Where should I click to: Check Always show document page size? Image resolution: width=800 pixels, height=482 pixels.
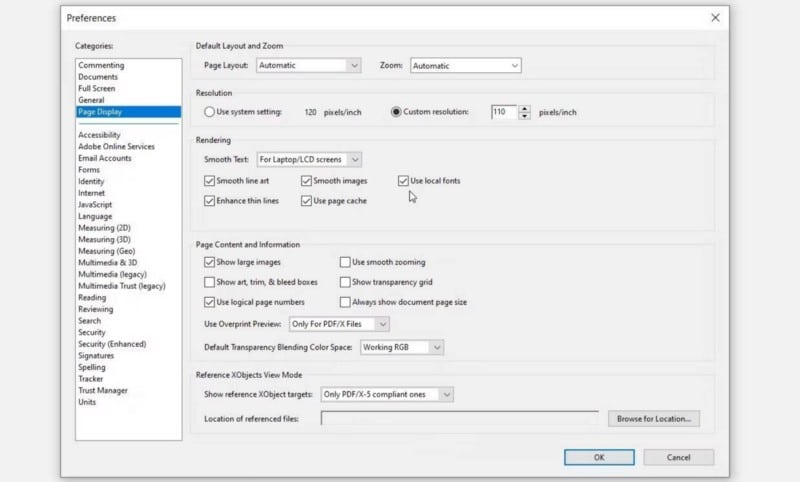tap(345, 302)
